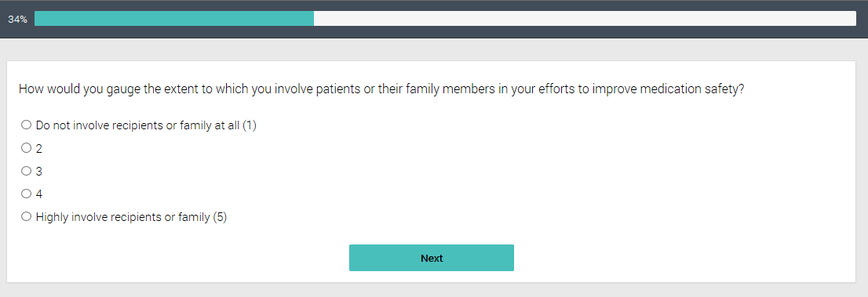Screen dimensions: 868x297
Task: Click the "Highly involve recipients or family (5)" label text
Action: pos(131,217)
